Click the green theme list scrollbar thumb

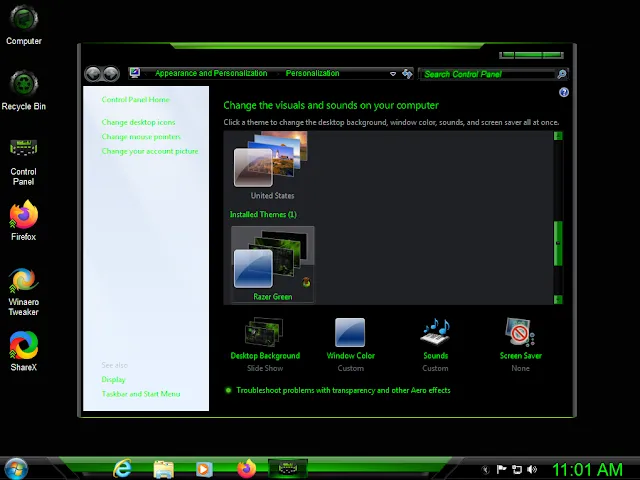point(558,243)
